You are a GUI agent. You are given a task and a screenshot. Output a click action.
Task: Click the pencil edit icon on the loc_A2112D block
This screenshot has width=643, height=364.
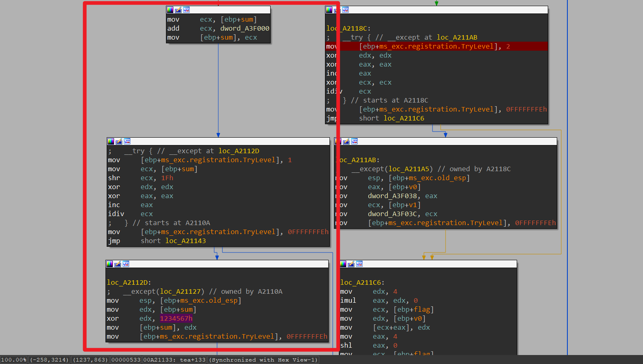pos(118,264)
